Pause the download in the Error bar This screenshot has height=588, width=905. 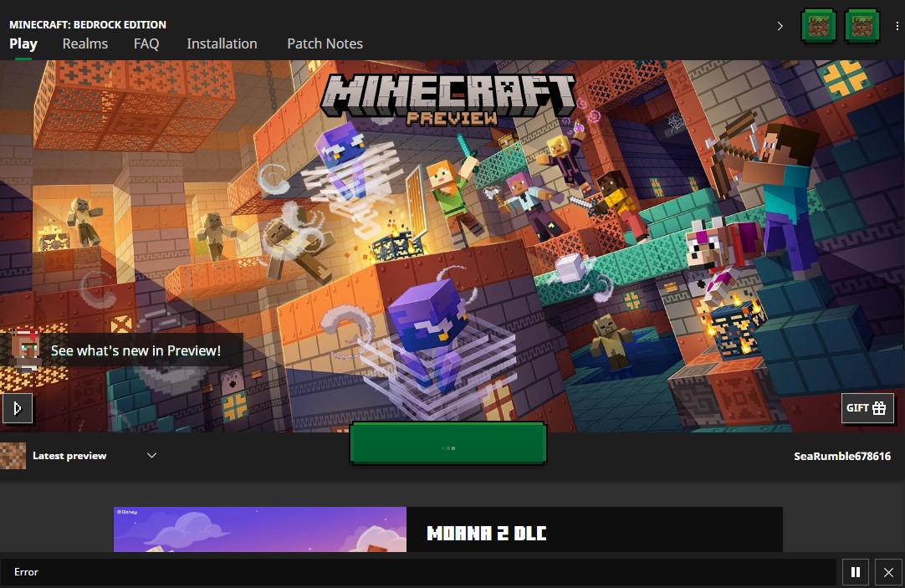pos(856,572)
